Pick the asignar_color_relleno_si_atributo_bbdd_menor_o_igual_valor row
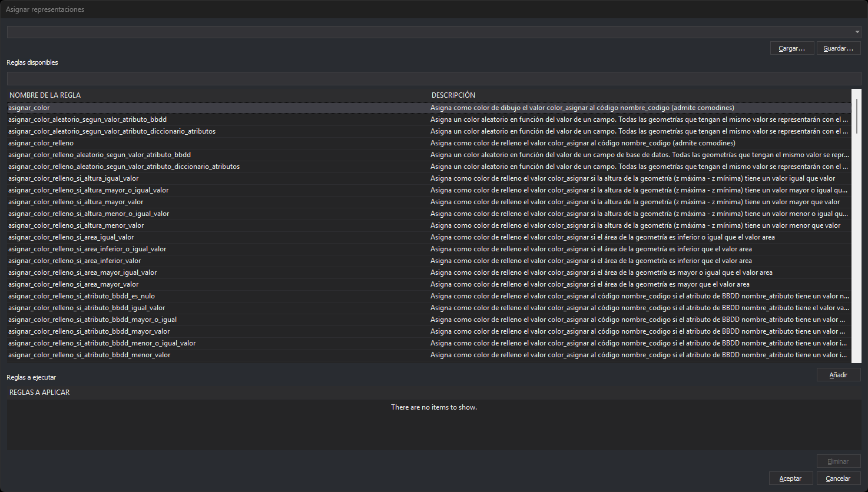Screen dimensions: 868x492 429,343
